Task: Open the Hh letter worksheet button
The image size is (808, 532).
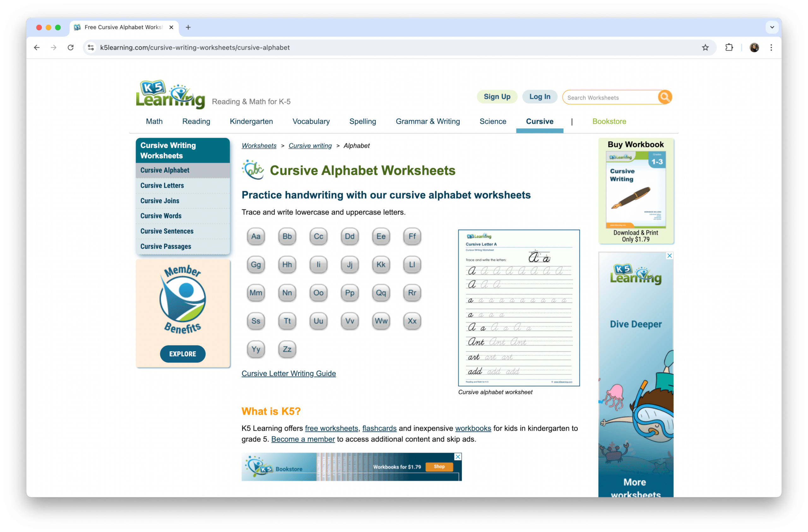Action: [287, 264]
